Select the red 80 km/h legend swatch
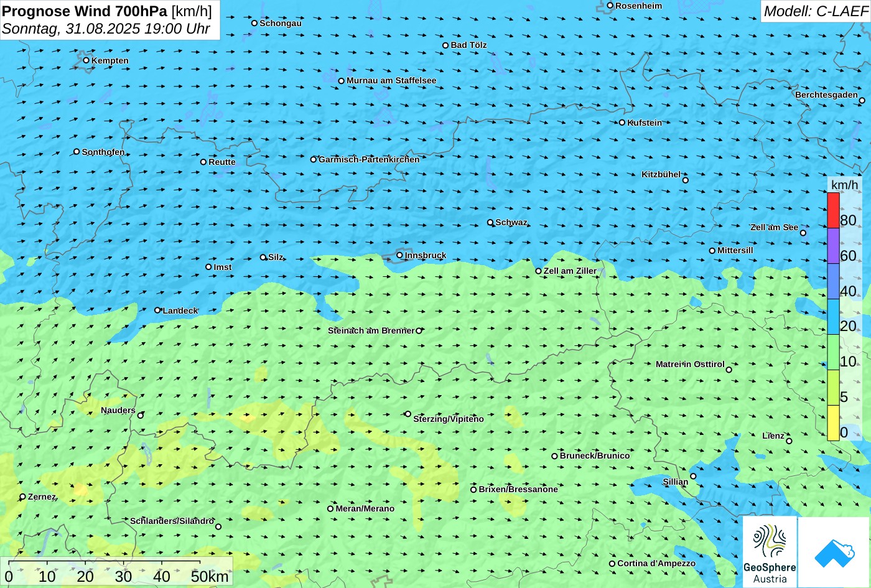Screen dimensions: 871x588 [x=833, y=210]
